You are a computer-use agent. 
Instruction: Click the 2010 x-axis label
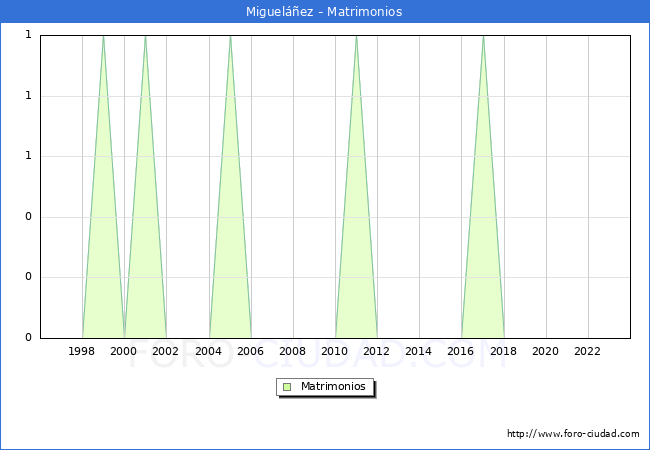click(335, 351)
